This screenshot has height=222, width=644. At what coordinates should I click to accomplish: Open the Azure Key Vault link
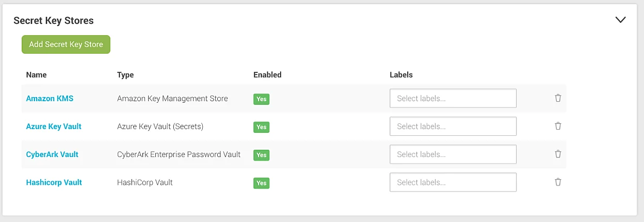tap(54, 126)
